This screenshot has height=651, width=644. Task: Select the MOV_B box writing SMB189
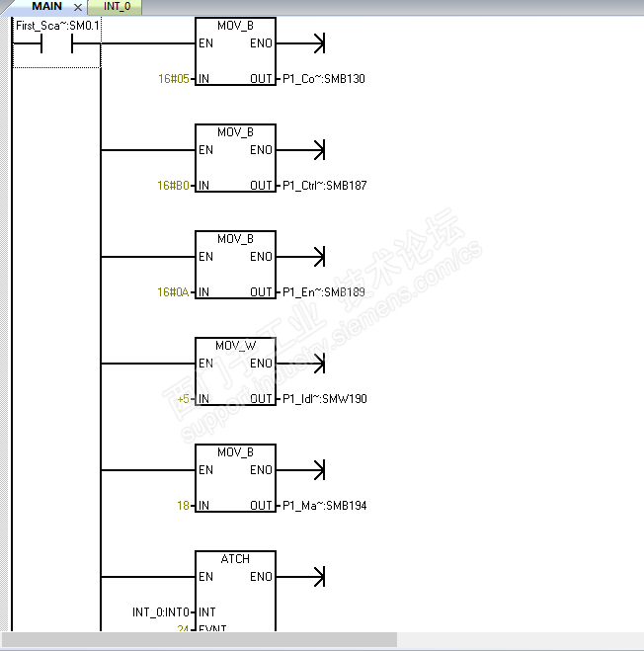coord(235,265)
